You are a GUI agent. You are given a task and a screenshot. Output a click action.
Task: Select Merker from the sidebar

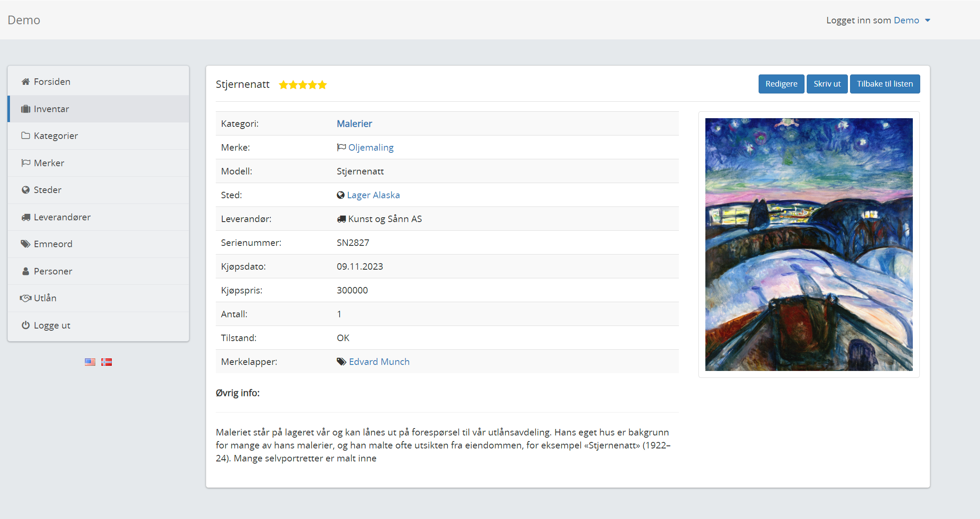(98, 163)
